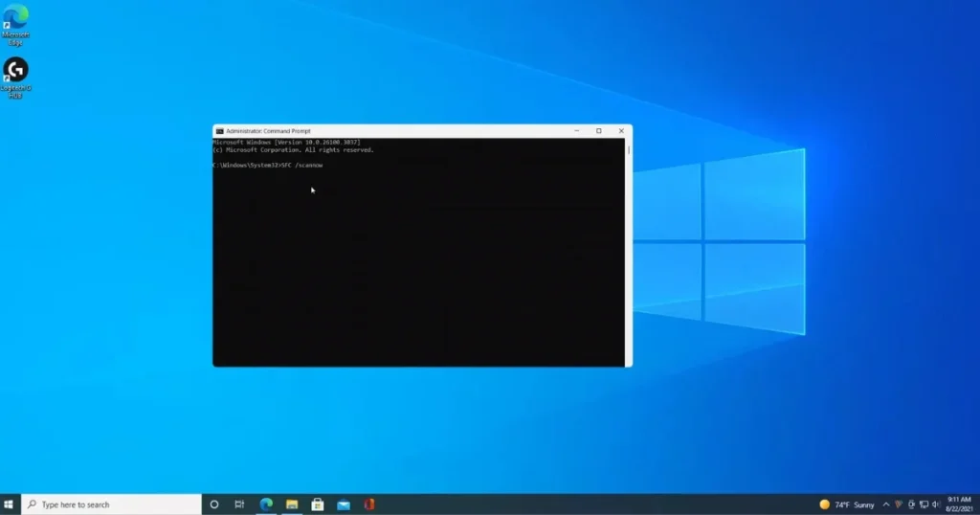Viewport: 980px width, 515px height.
Task: Open Microsoft Store from the taskbar
Action: coord(318,504)
